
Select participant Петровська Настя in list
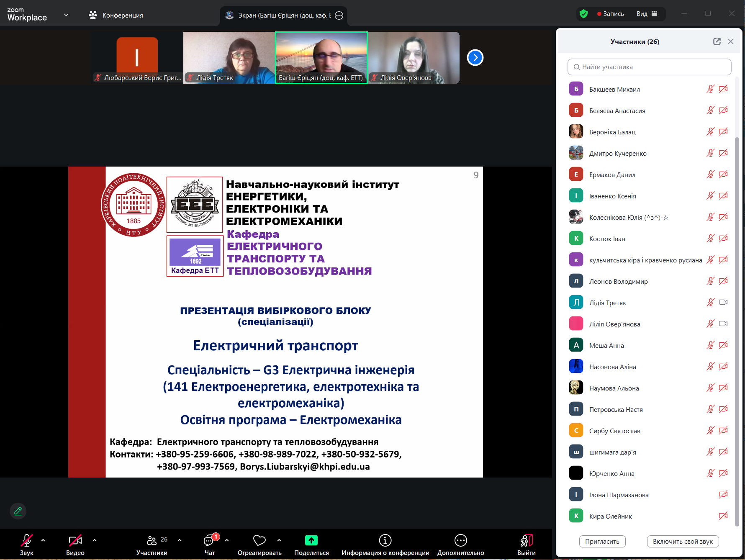click(x=649, y=409)
